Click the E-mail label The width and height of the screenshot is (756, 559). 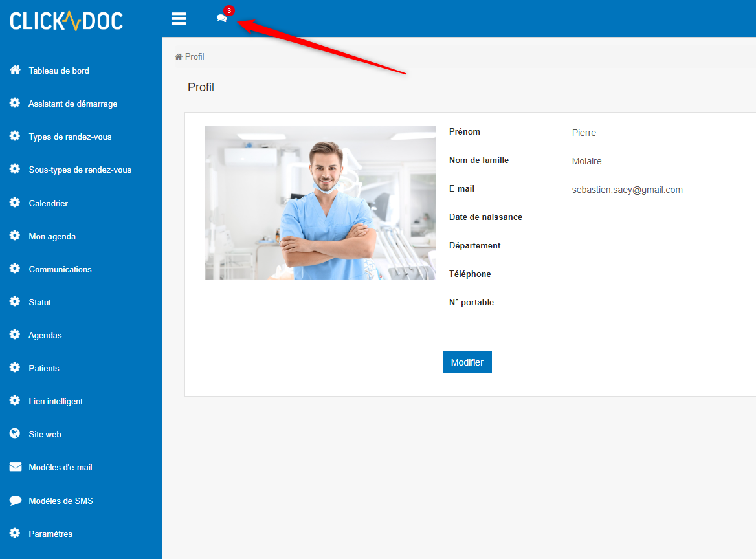coord(462,188)
